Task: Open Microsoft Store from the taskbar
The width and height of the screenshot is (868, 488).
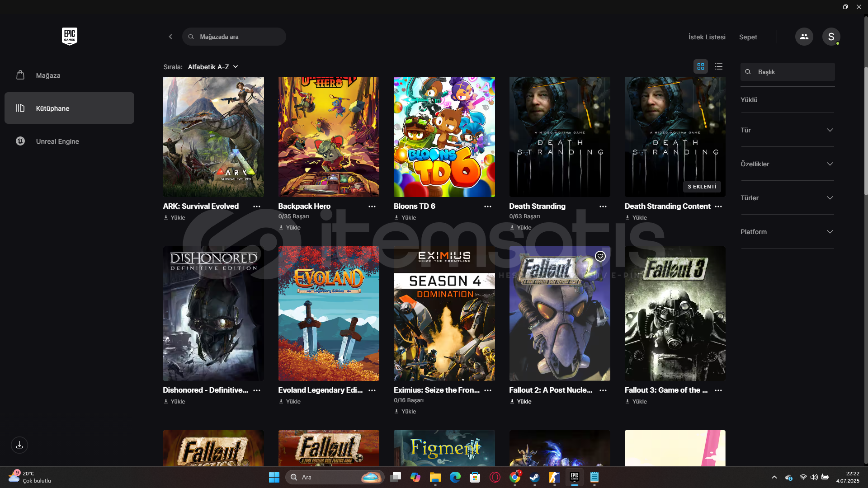Action: tap(475, 477)
